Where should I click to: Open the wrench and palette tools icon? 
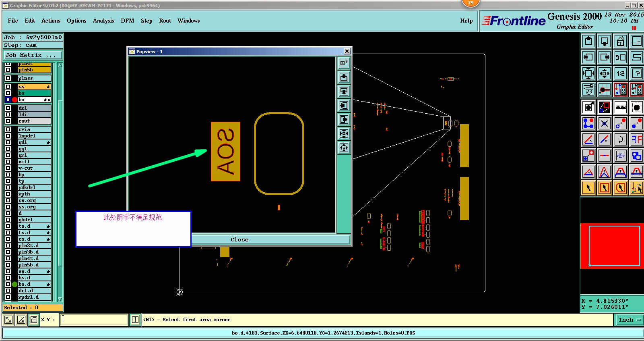[588, 89]
